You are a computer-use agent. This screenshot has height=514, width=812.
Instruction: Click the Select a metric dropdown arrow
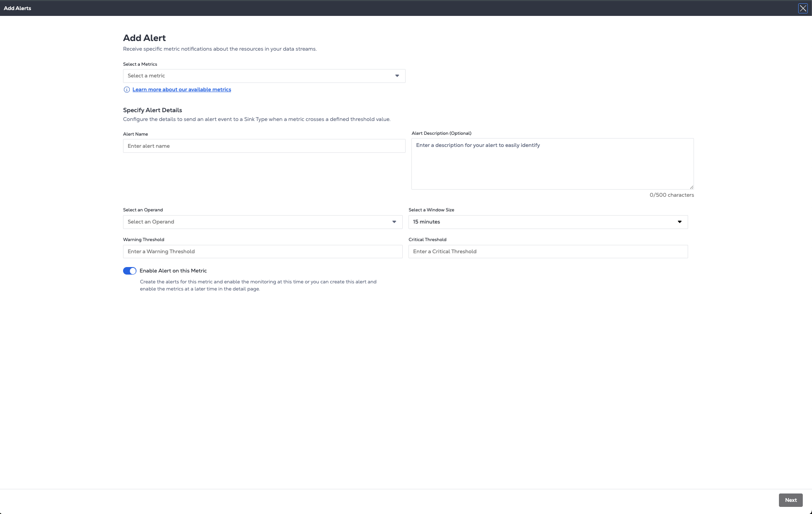tap(397, 76)
